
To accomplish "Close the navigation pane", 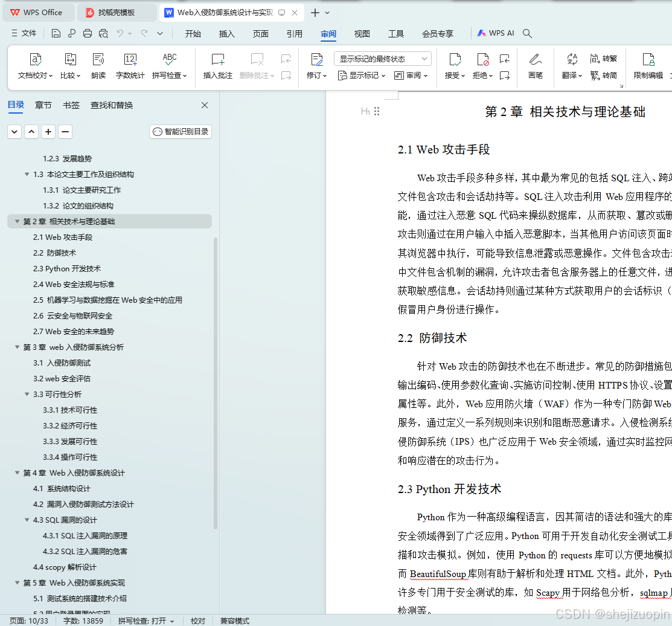I will click(x=205, y=105).
